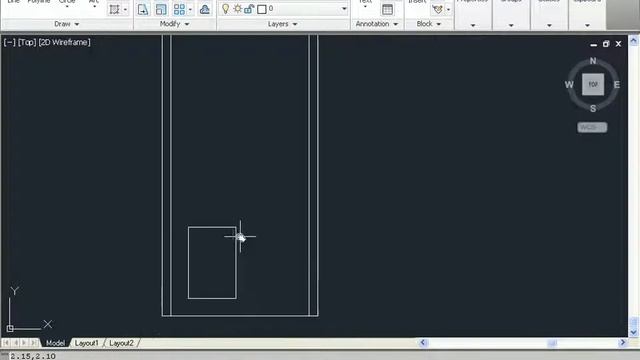Viewport: 640px width, 360px height.
Task: Click the UCS origin icon in the viewport
Action: pos(10,328)
